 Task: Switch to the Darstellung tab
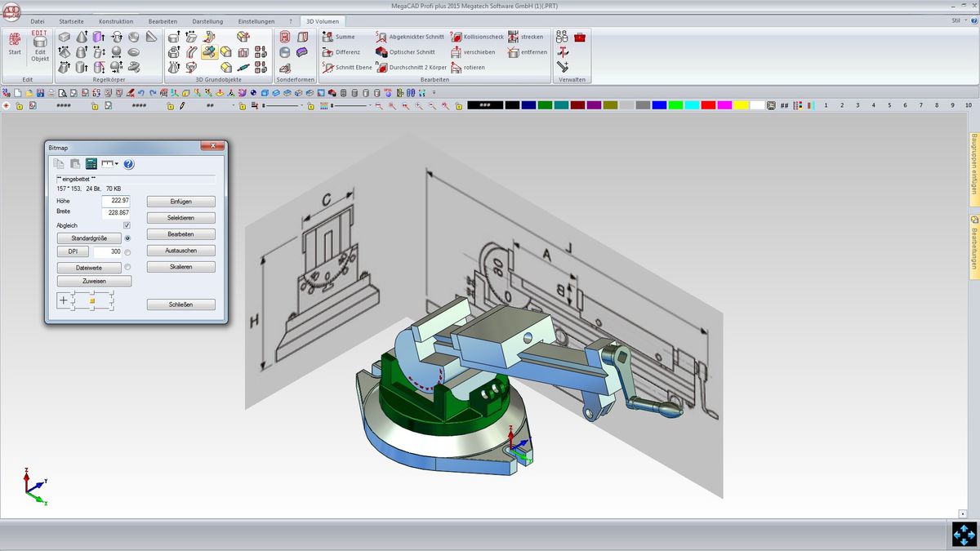[x=207, y=21]
